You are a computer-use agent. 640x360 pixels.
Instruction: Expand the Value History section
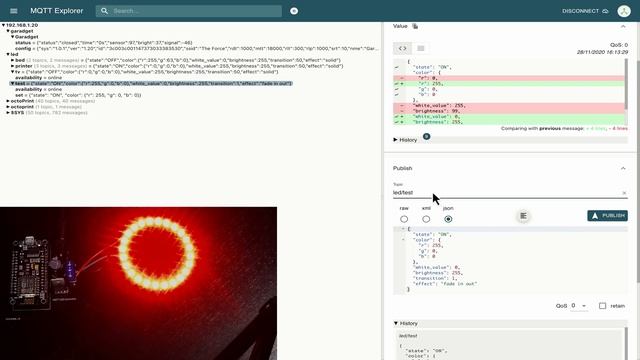(405, 140)
